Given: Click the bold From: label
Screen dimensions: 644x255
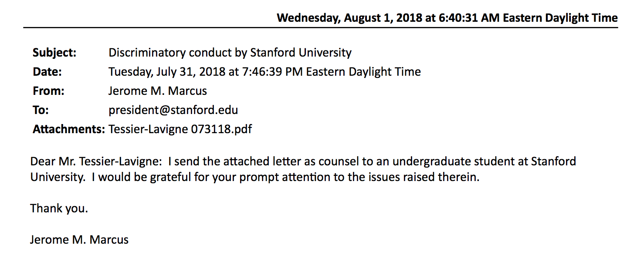Looking at the screenshot, I should click(48, 91).
